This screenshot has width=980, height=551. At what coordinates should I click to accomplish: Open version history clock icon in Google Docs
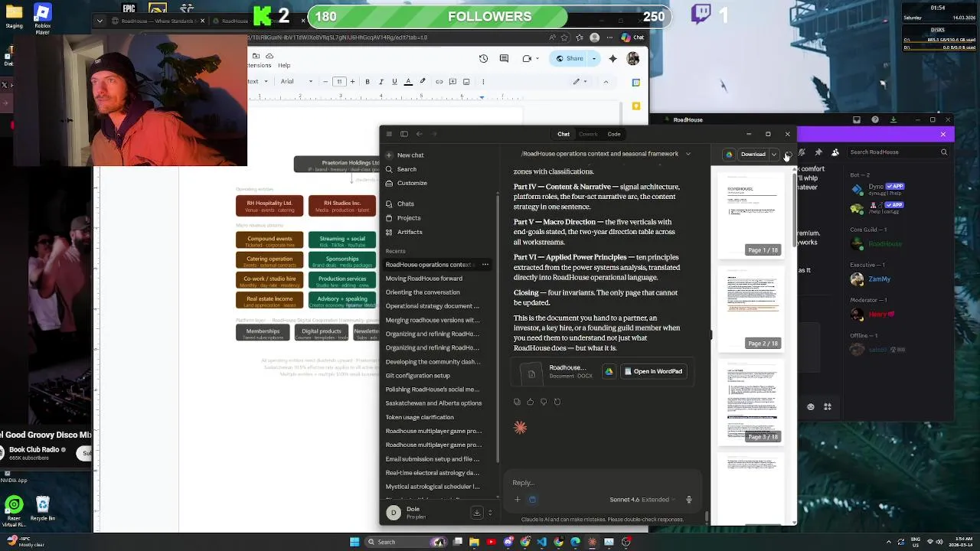click(x=483, y=58)
